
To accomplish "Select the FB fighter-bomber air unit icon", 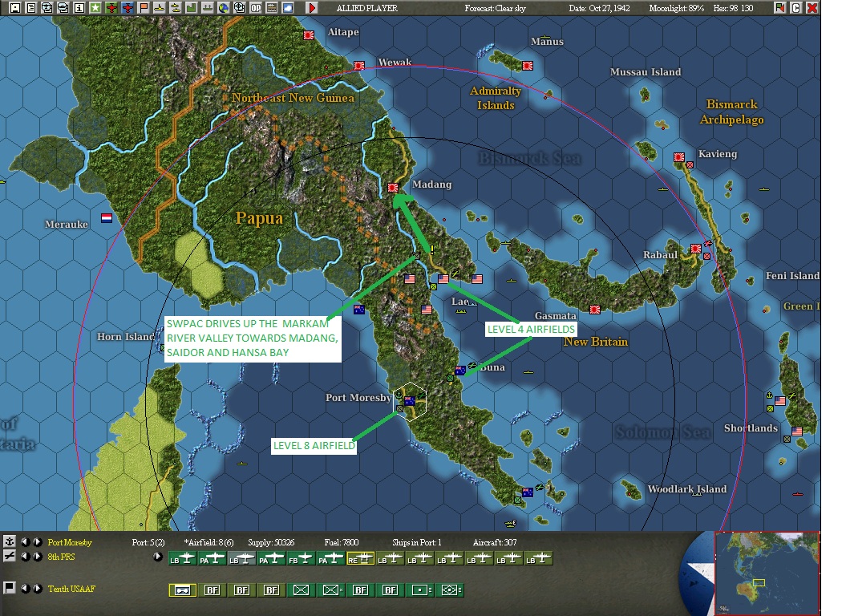I will [301, 558].
